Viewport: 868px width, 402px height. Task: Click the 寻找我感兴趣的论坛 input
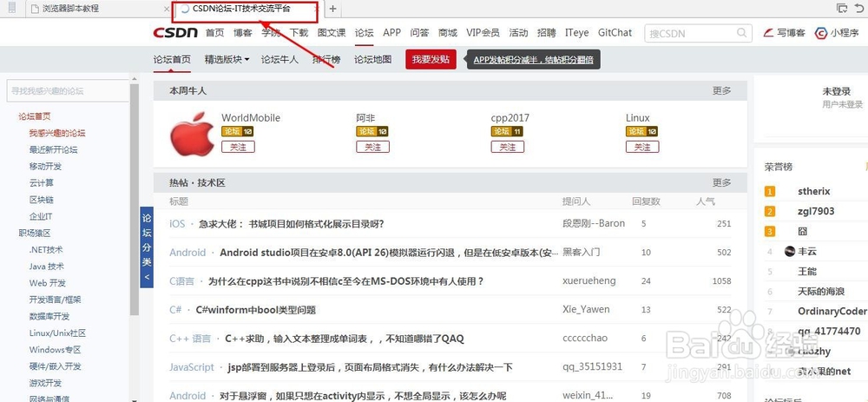pyautogui.click(x=68, y=91)
